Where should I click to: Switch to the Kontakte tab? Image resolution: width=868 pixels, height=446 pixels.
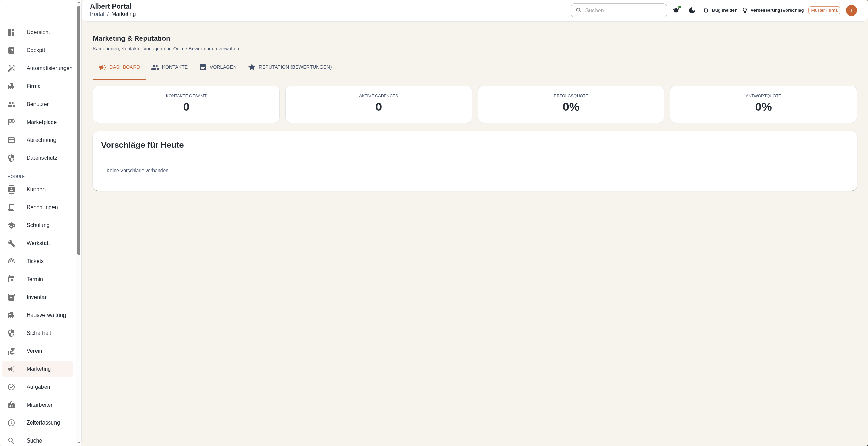point(169,67)
